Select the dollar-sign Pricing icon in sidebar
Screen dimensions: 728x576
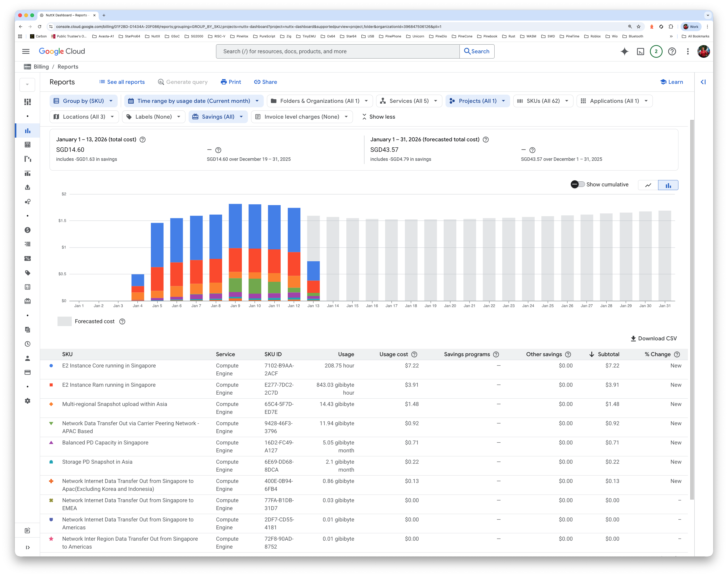coord(27,230)
